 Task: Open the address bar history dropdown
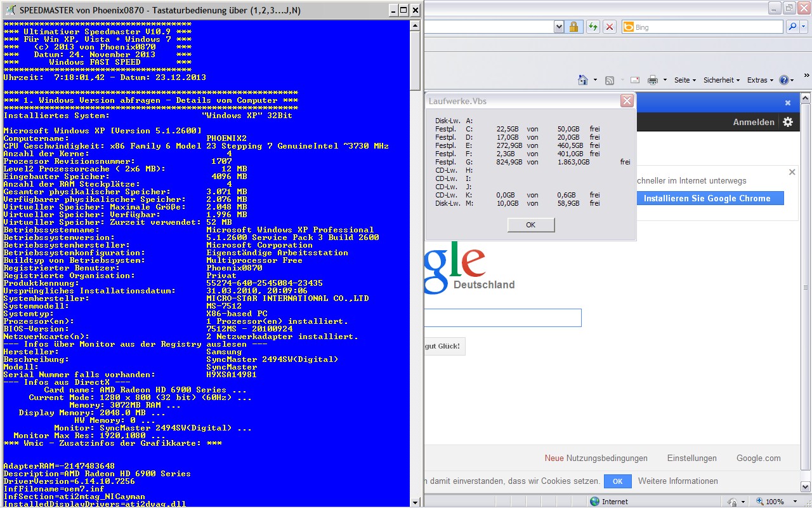tap(559, 27)
